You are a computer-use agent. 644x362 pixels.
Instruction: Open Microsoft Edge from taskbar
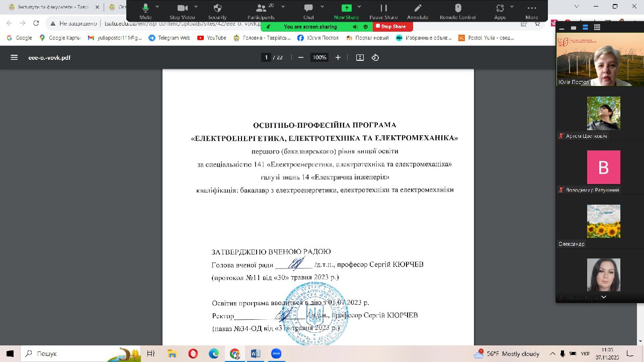[x=214, y=353]
